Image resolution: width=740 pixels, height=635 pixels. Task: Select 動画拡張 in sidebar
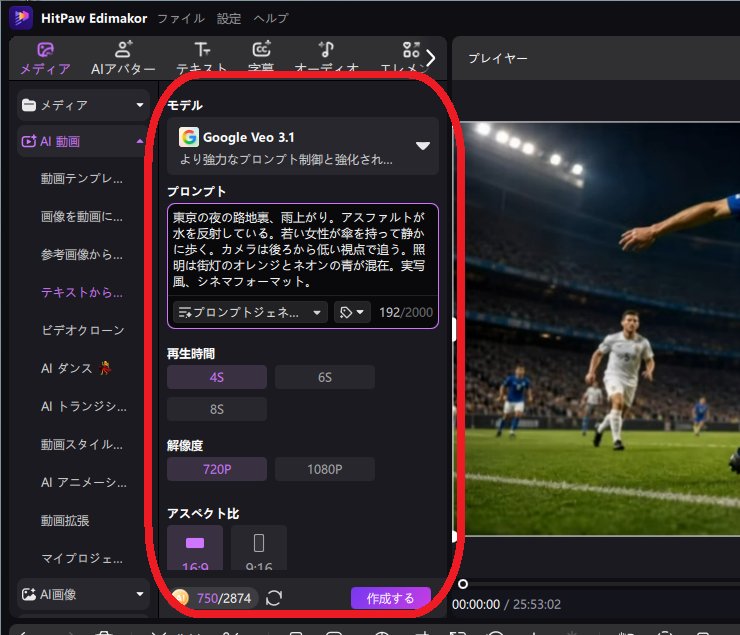65,520
